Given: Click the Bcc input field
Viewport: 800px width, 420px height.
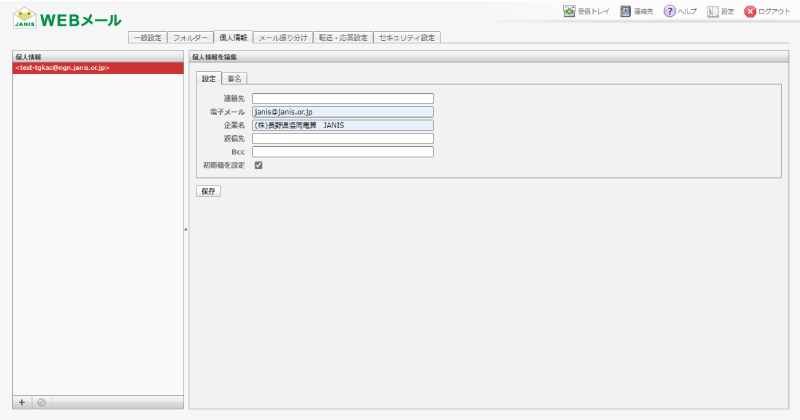Looking at the screenshot, I should click(343, 152).
